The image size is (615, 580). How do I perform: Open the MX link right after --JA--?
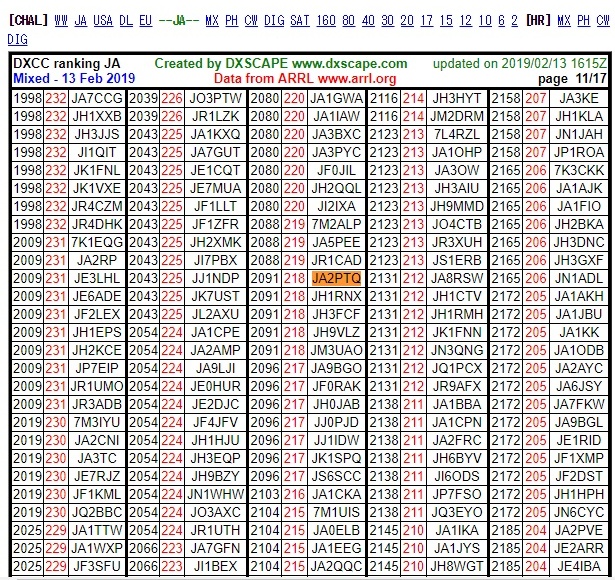[212, 20]
